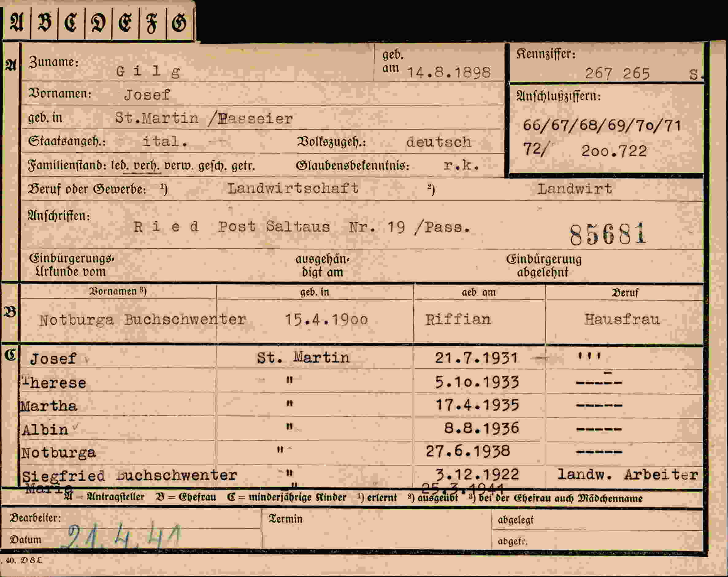Click the 'Kennziffer:' label

point(546,54)
